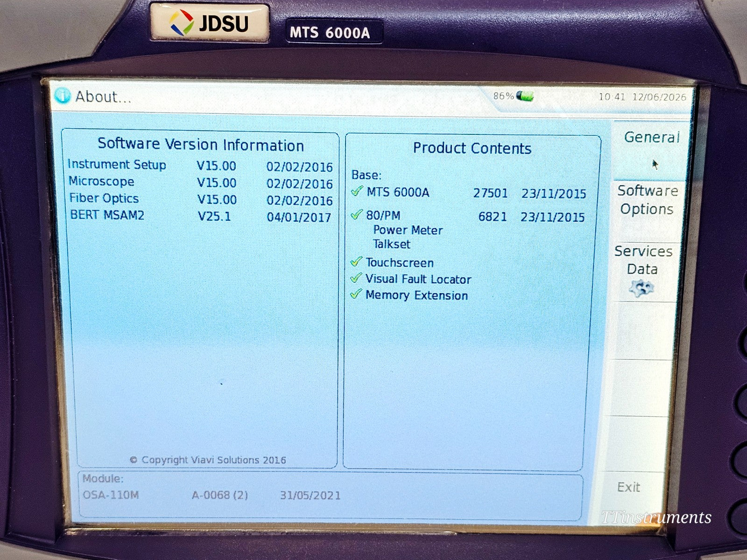Select the BERT MSAM2 row label
This screenshot has height=560, width=747.
tap(107, 215)
